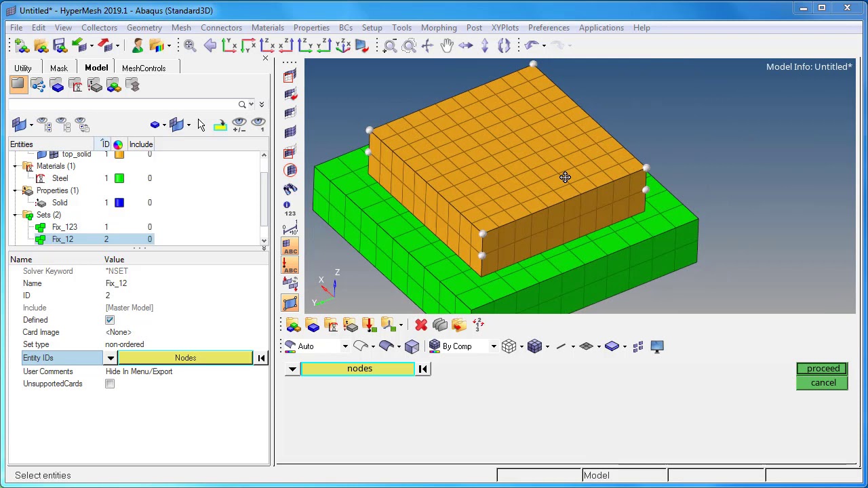Switch to the Utility tab
Image resolution: width=868 pixels, height=488 pixels.
click(x=23, y=68)
